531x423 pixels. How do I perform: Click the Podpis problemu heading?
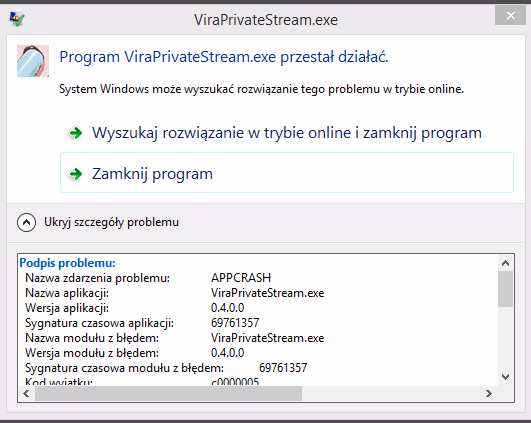[x=67, y=263]
